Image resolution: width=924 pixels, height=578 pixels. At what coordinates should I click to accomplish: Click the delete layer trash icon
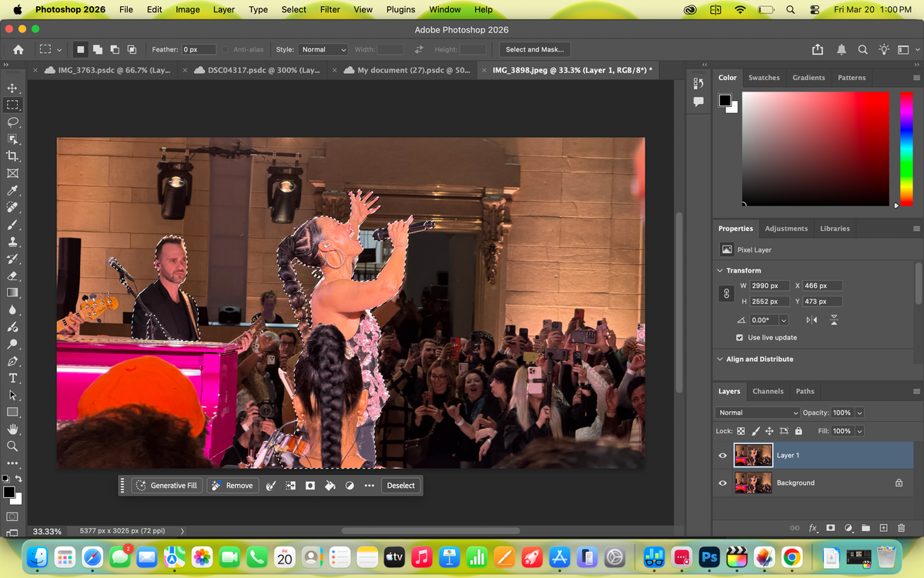click(x=901, y=528)
